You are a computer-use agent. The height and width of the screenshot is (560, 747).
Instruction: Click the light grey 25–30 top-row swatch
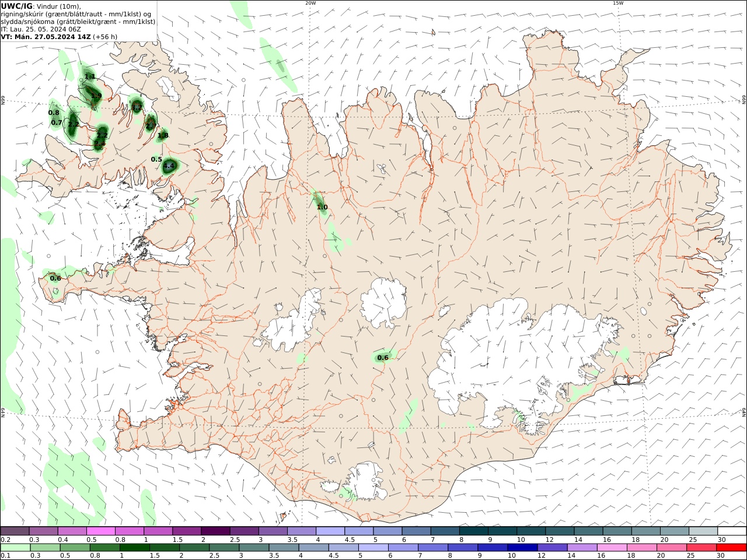tap(703, 531)
